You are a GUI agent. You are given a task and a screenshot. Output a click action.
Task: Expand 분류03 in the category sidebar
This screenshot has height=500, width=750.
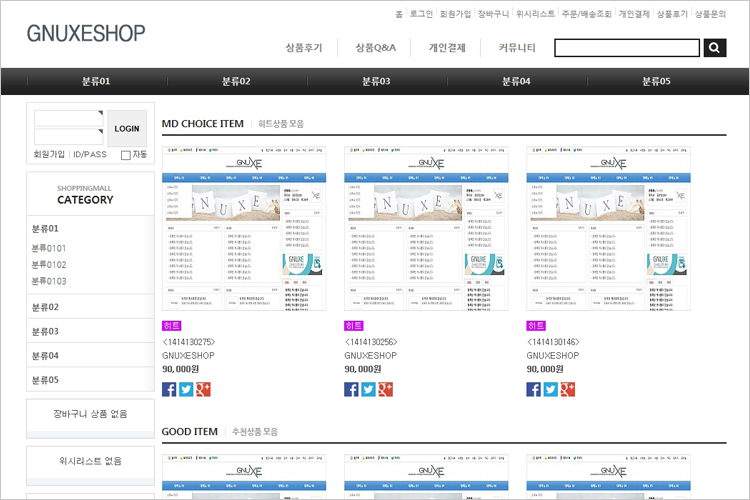point(46,331)
